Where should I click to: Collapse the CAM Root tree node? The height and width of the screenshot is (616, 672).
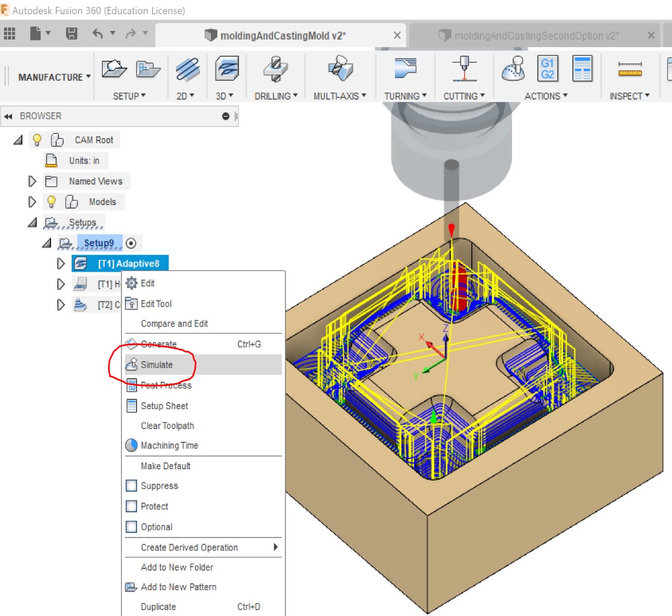[x=18, y=140]
